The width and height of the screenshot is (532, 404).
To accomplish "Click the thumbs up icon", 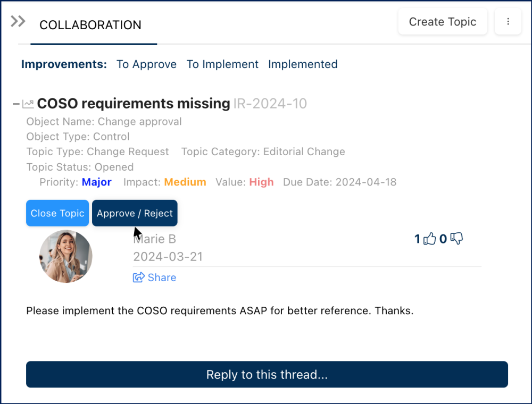I will coord(429,239).
